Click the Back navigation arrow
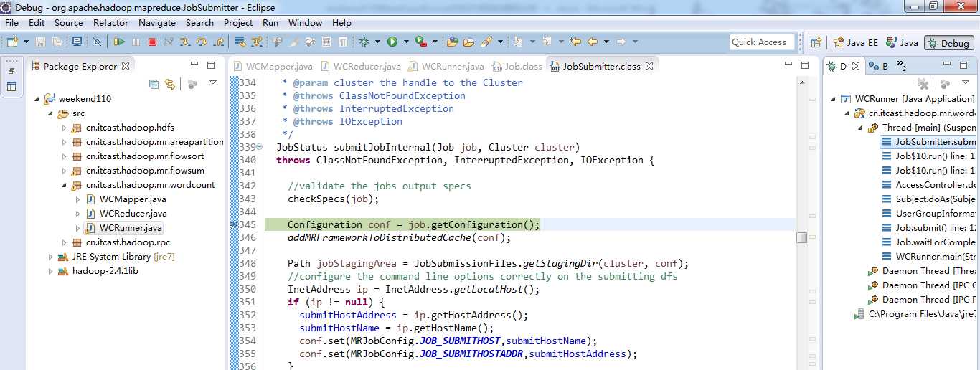The height and width of the screenshot is (370, 980). tap(593, 42)
